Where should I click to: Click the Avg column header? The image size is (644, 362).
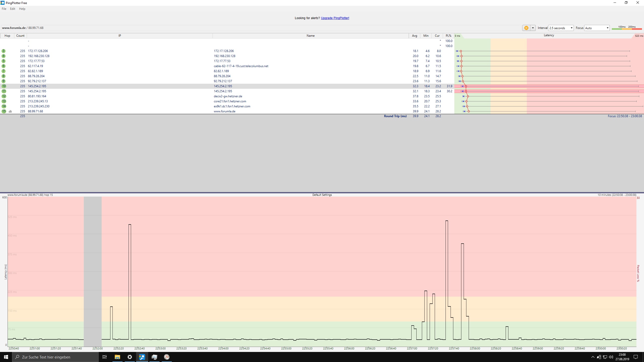pyautogui.click(x=415, y=36)
